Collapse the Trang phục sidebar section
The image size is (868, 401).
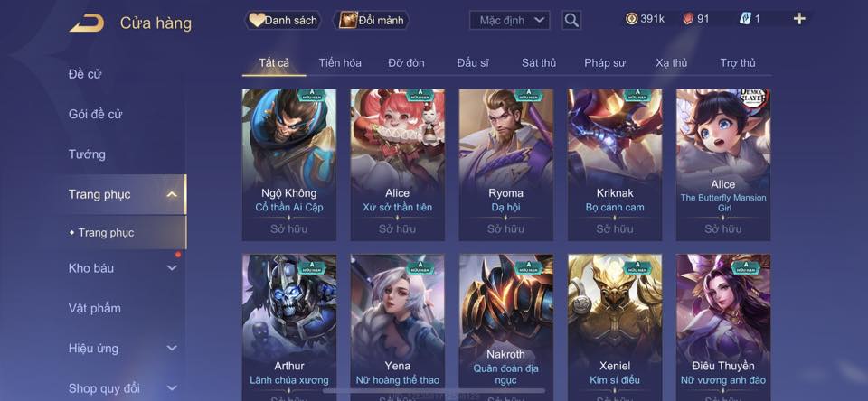(x=172, y=194)
